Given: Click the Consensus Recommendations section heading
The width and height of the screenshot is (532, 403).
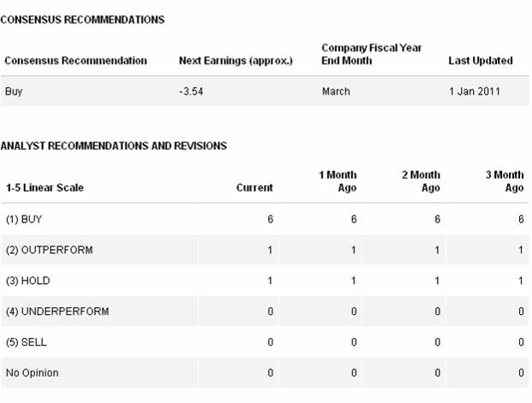Looking at the screenshot, I should pos(82,20).
